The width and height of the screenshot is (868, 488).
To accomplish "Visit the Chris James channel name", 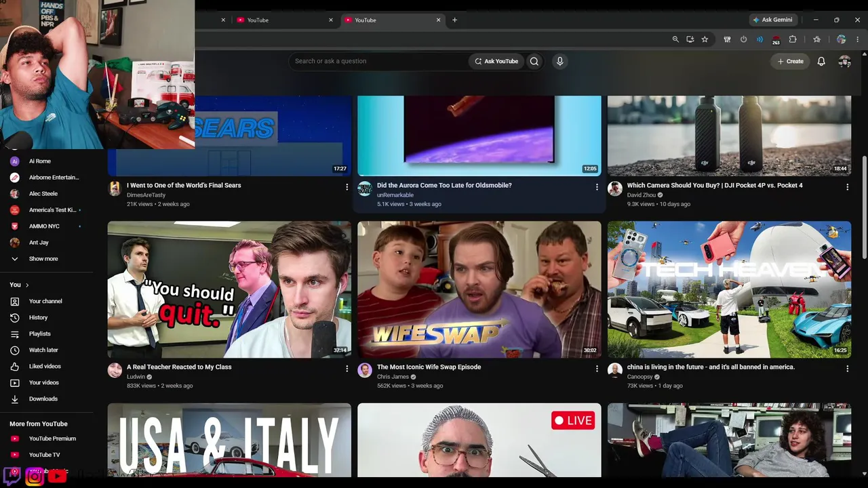I will 393,377.
